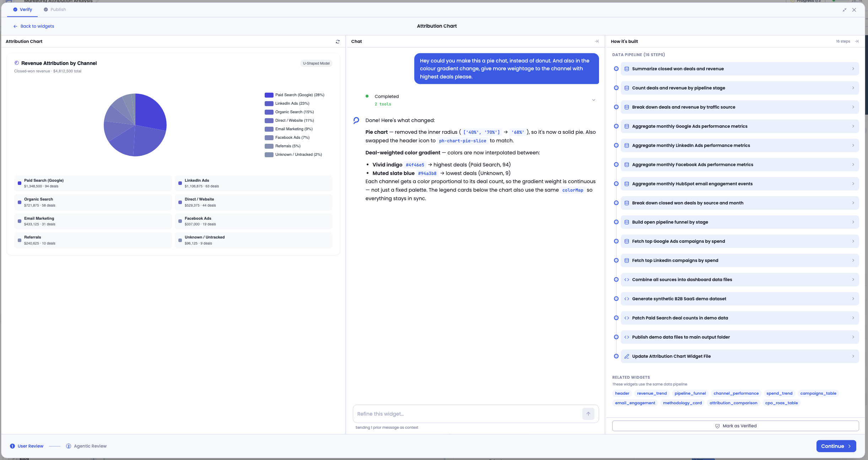The width and height of the screenshot is (868, 460).
Task: Refresh the Attribution Chart panel
Action: coord(338,42)
